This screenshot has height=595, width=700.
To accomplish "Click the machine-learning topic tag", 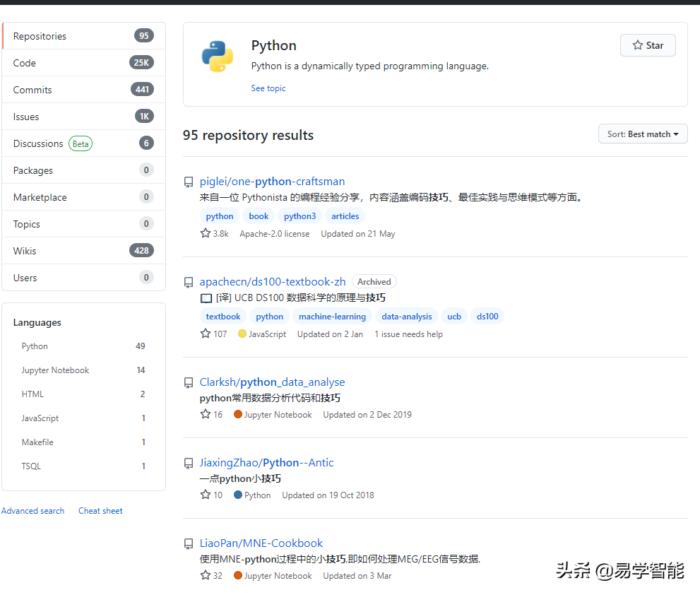I will [x=333, y=317].
